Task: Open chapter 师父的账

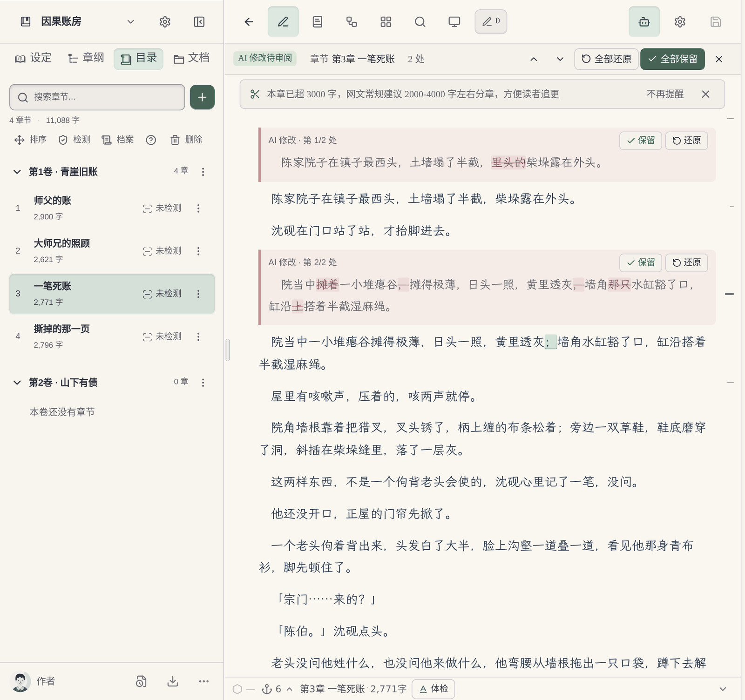Action: [x=112, y=208]
